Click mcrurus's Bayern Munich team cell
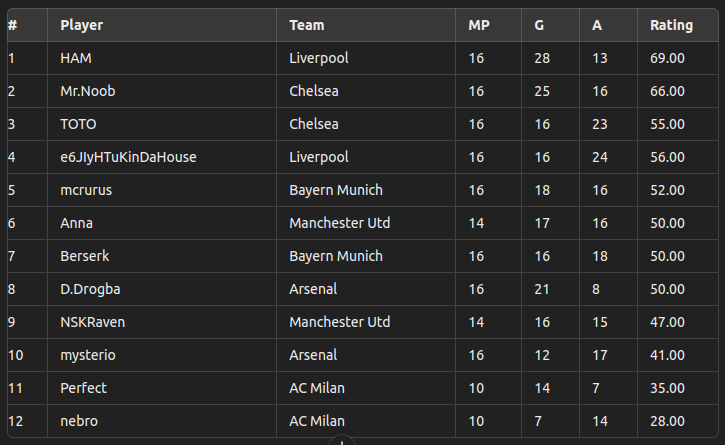 pyautogui.click(x=366, y=190)
